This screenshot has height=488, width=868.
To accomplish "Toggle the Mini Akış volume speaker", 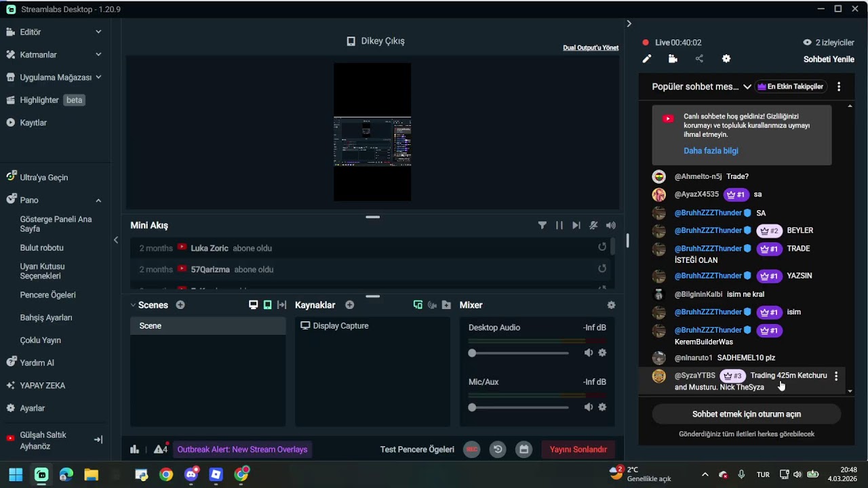I will click(610, 225).
